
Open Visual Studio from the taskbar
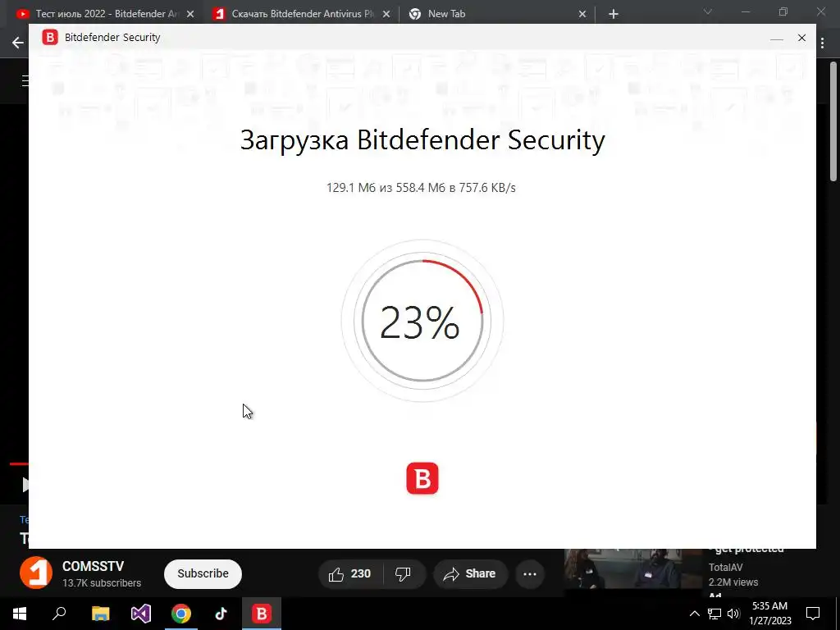(x=141, y=614)
